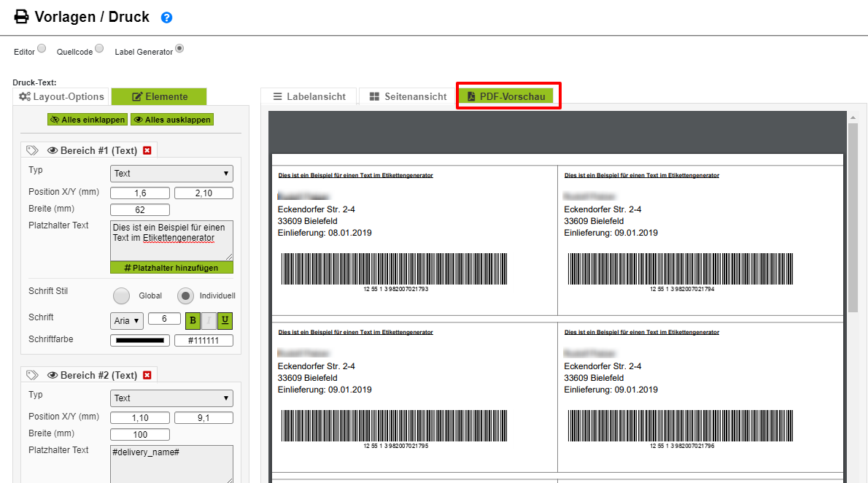Delete Bereich #2 with red X icon

[147, 376]
